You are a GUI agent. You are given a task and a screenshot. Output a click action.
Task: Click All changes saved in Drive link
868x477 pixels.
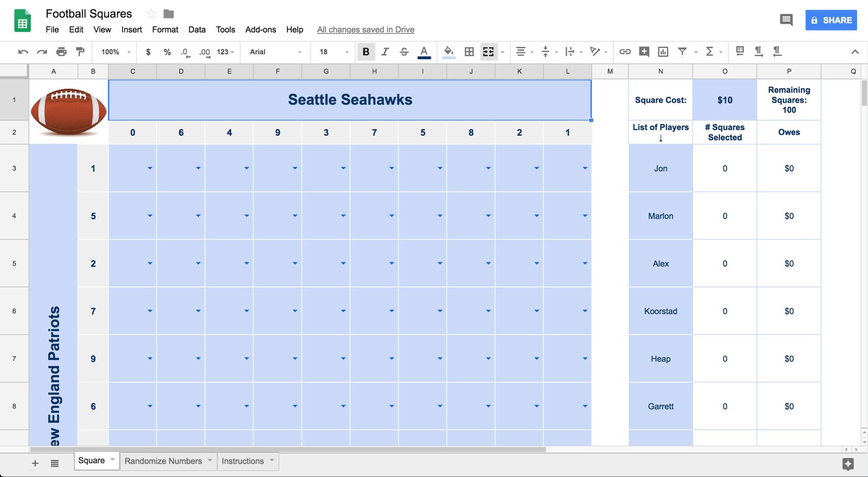[x=366, y=30]
